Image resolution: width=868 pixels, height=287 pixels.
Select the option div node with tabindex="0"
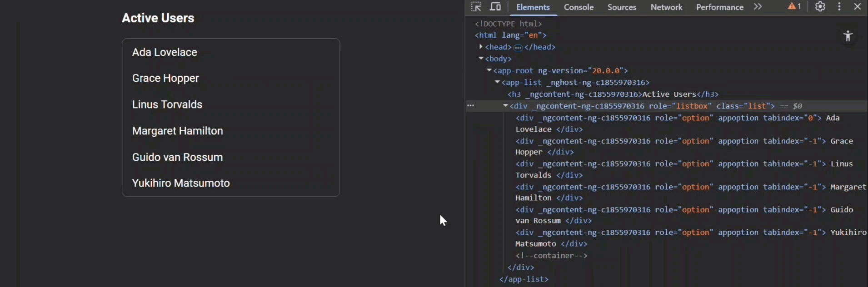(x=678, y=124)
